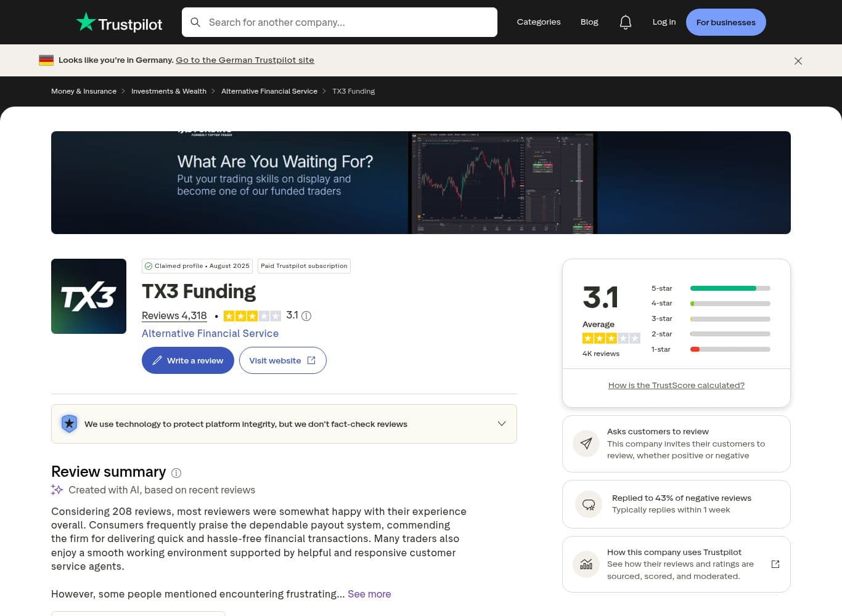This screenshot has height=616, width=842.
Task: Click Log in
Action: [664, 22]
